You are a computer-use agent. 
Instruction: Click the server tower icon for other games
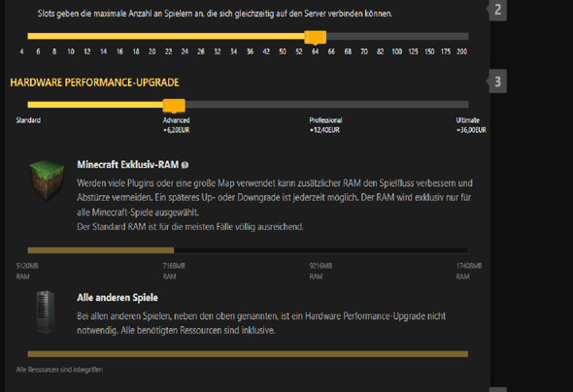click(46, 311)
